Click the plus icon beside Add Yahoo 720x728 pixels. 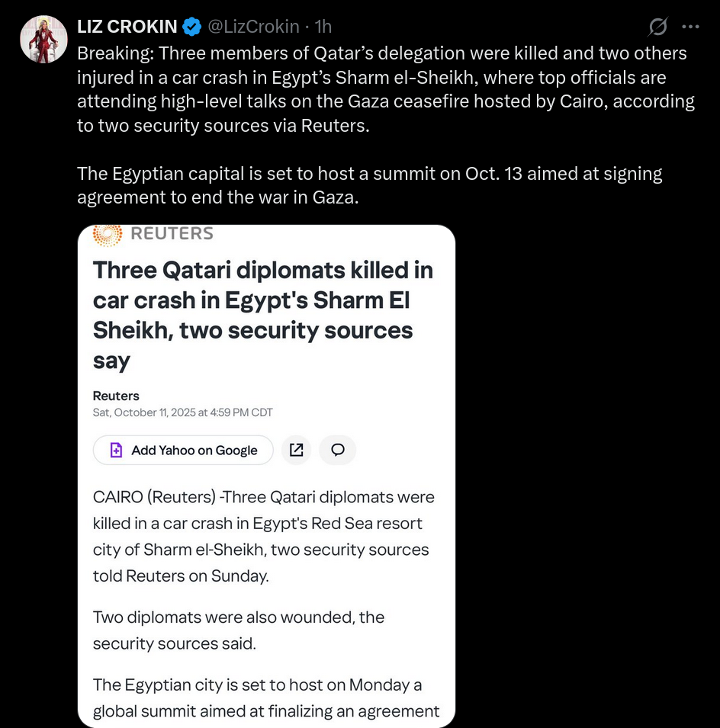tap(116, 450)
